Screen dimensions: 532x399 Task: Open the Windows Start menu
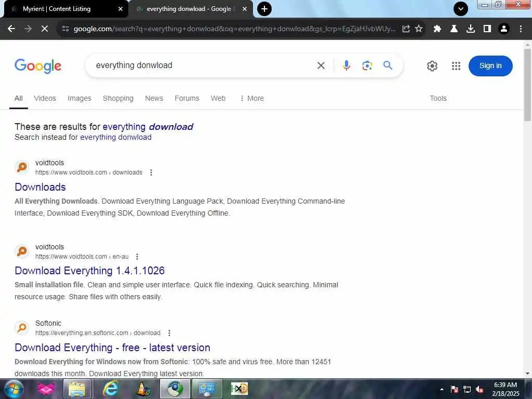pyautogui.click(x=14, y=389)
